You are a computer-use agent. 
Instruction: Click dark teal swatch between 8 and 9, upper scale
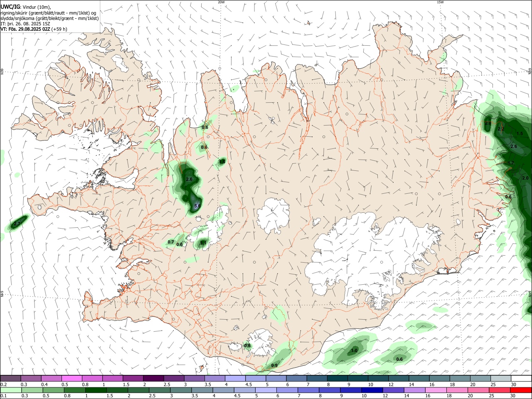point(337,378)
